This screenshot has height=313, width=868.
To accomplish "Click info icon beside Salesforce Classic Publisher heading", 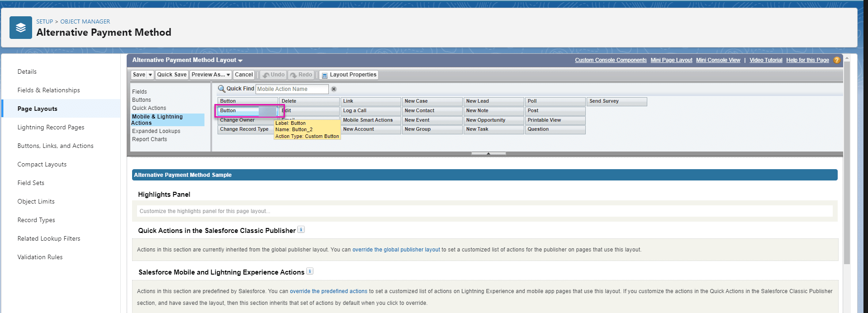I will [x=301, y=230].
